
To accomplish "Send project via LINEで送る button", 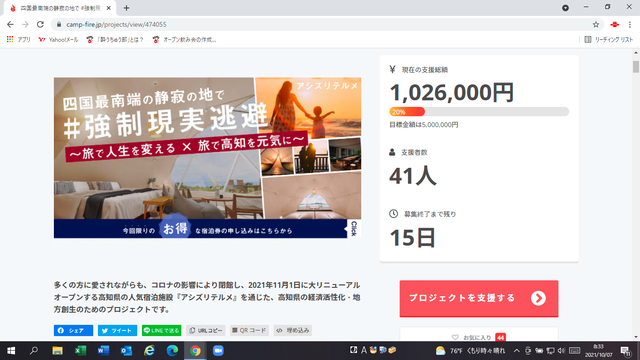I will (162, 330).
